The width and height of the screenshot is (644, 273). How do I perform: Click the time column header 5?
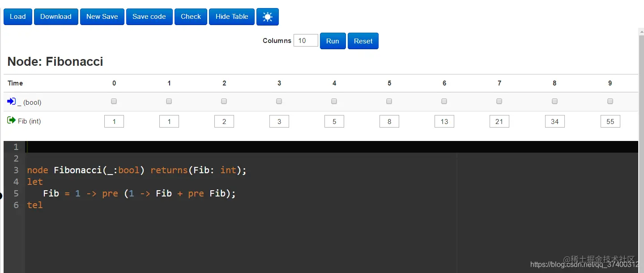(x=389, y=83)
